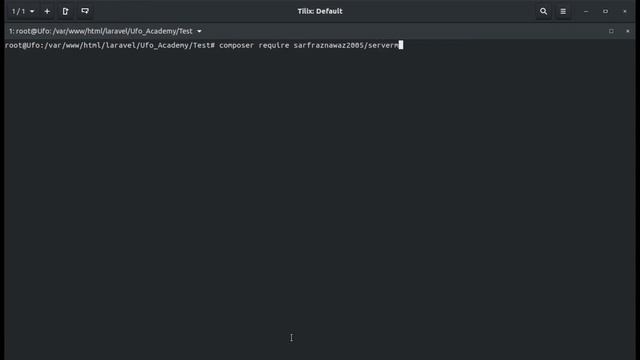Maximize the terminal pane
The height and width of the screenshot is (360, 640).
(x=611, y=31)
